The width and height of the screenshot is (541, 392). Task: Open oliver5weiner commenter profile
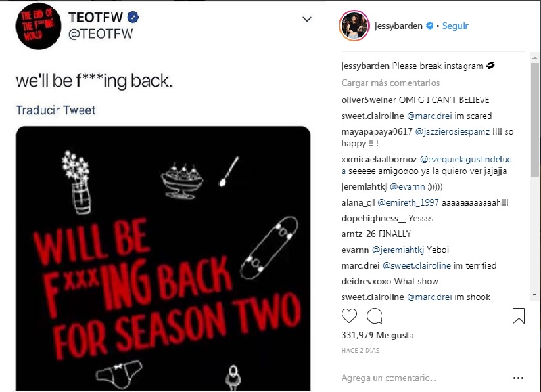[x=369, y=100]
